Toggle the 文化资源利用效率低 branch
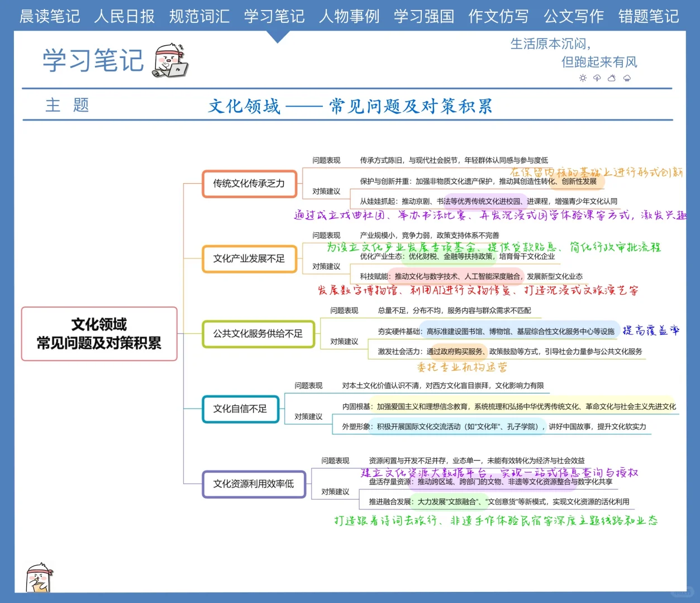This screenshot has height=603, width=700. click(x=254, y=484)
